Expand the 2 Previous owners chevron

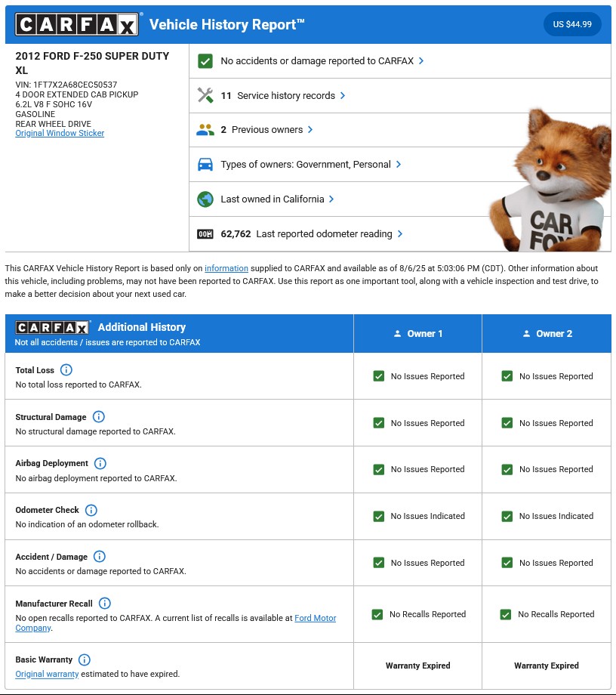(310, 130)
